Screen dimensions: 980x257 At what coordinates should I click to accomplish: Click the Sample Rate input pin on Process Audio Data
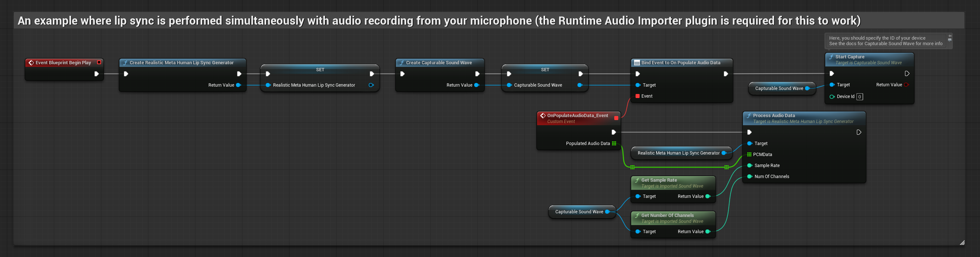[750, 165]
